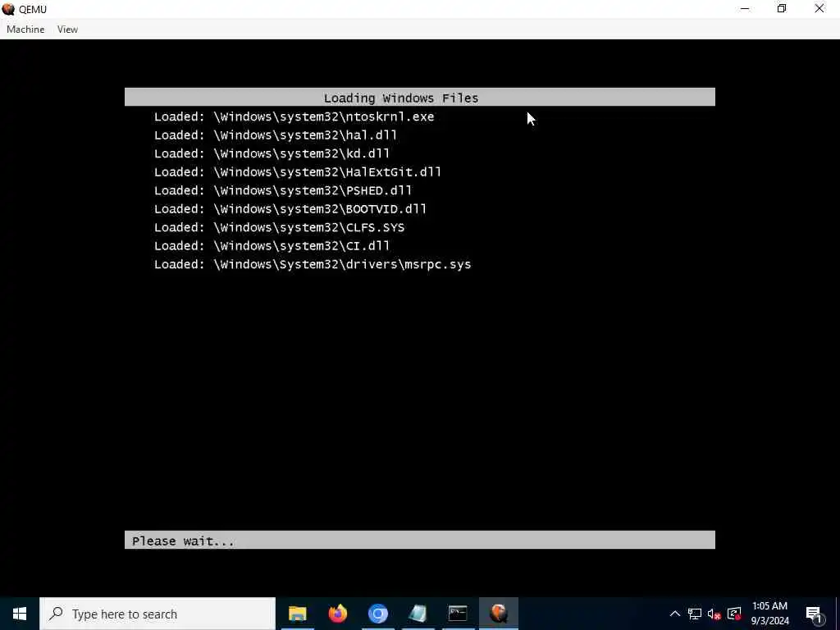Viewport: 840px width, 630px height.
Task: Close the QEMU window
Action: click(819, 8)
